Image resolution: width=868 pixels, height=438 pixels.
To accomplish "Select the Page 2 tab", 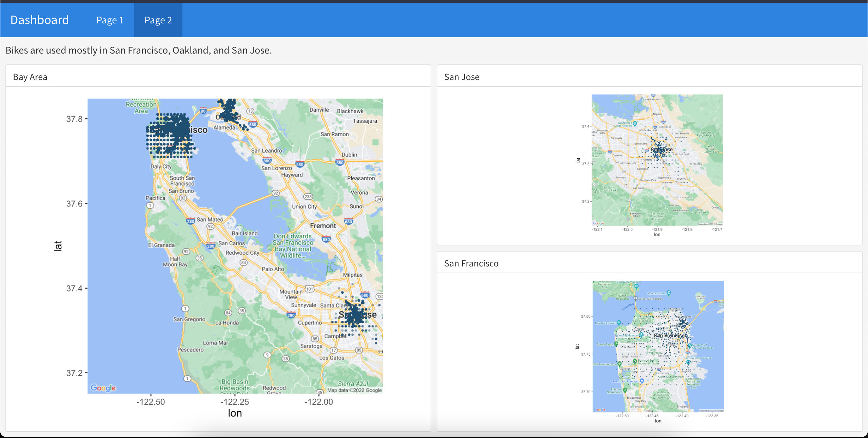I will pyautogui.click(x=158, y=20).
